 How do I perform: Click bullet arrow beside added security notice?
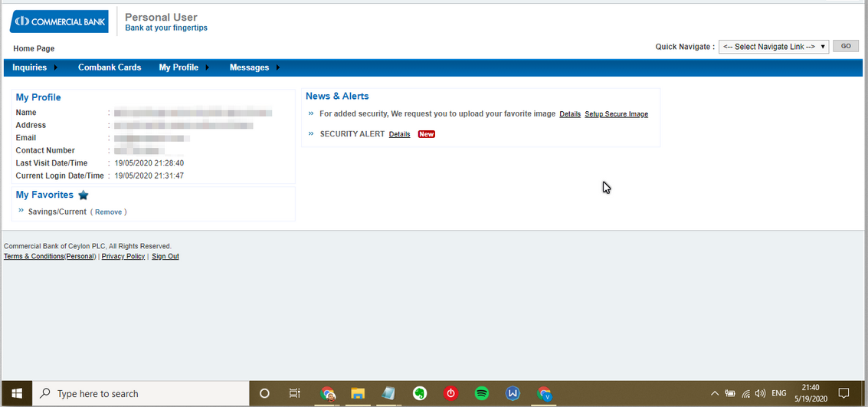point(311,113)
